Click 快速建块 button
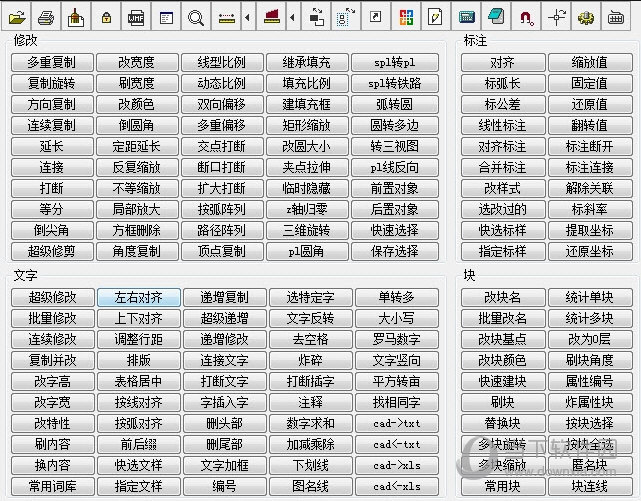Viewport: 641px width, 501px height. click(502, 381)
